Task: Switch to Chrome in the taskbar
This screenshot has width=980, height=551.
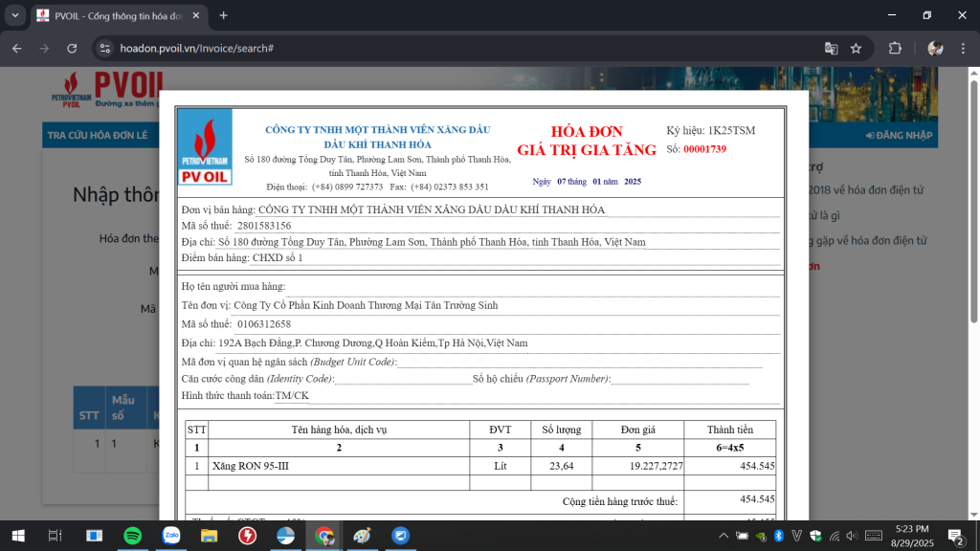Action: pyautogui.click(x=323, y=536)
